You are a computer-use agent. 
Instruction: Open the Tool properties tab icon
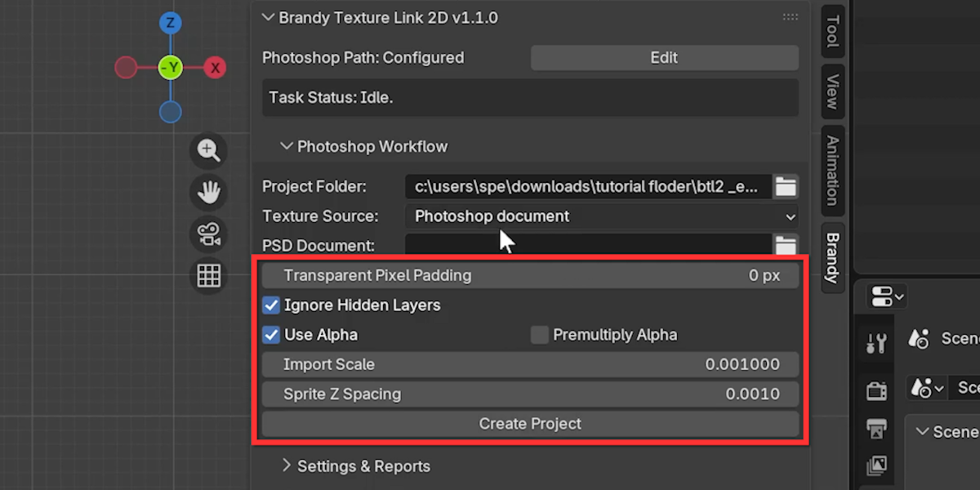[876, 344]
